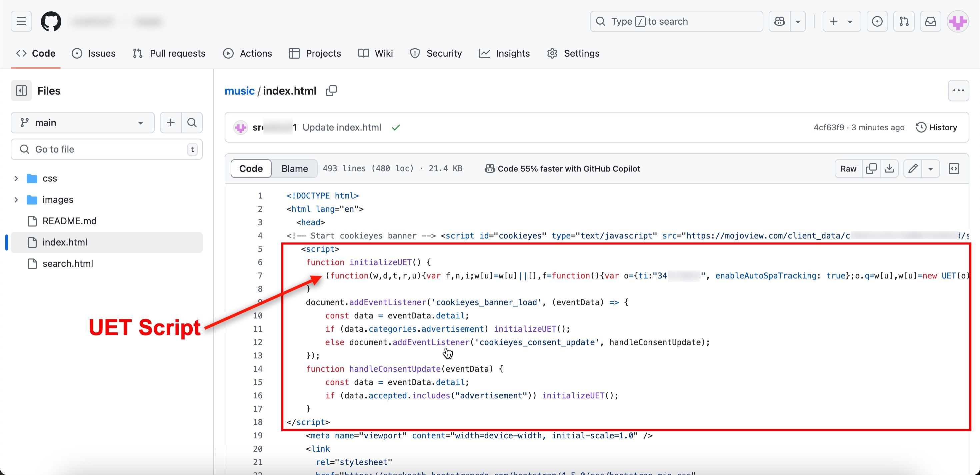Open the Raw file view

[x=848, y=169]
